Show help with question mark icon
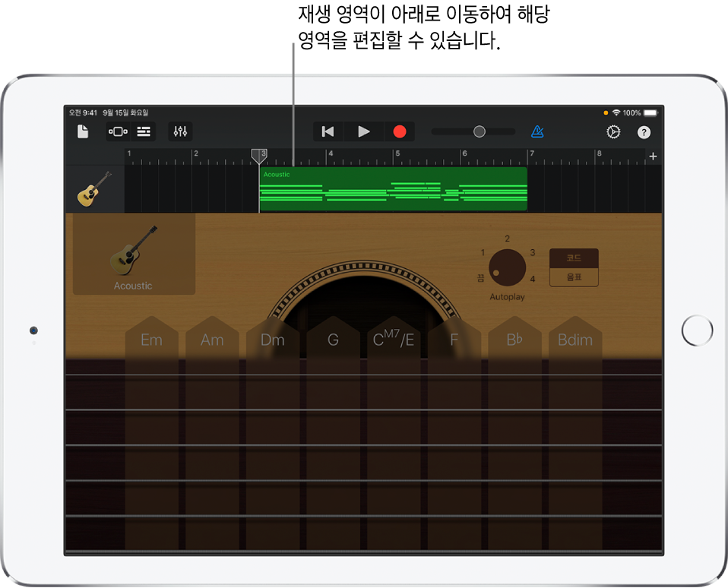The height and width of the screenshot is (588, 728). tap(644, 132)
